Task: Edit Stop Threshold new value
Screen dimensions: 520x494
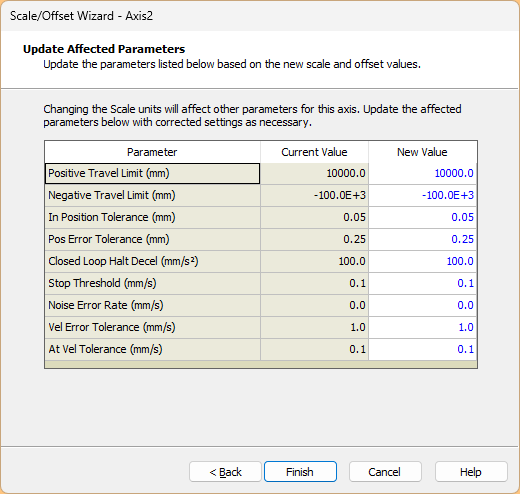Action: (423, 283)
